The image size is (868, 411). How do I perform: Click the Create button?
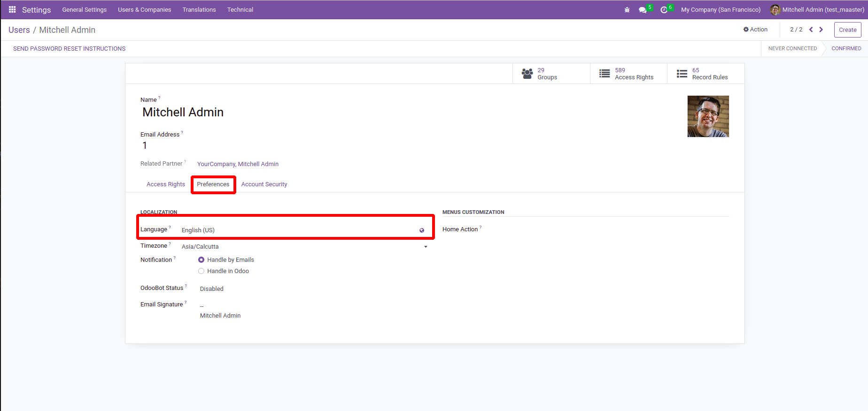848,30
